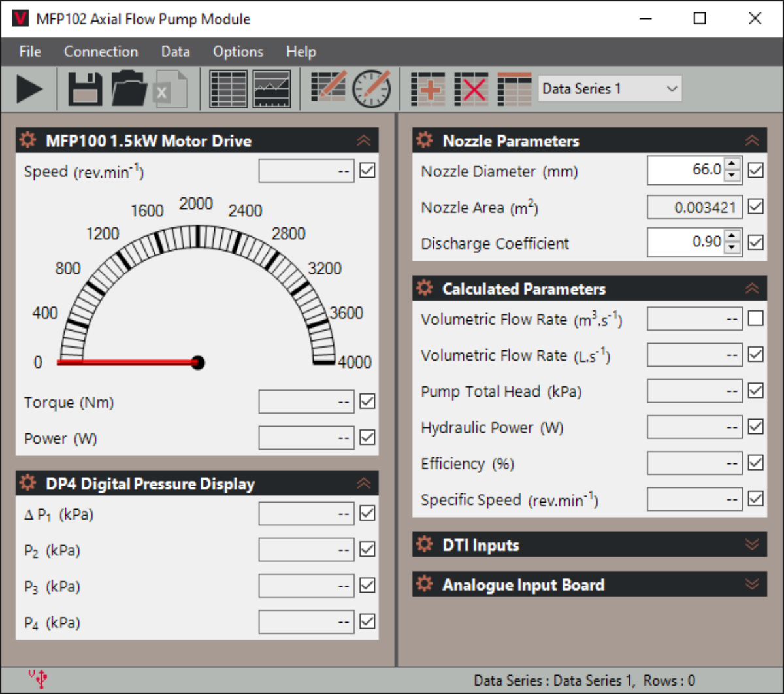Toggle the Power (W) checkbox

coord(368,437)
